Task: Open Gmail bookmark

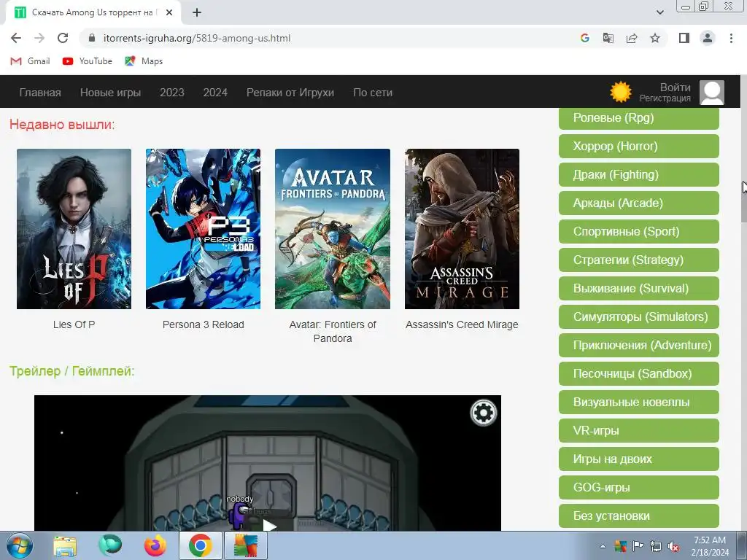Action: 30,61
